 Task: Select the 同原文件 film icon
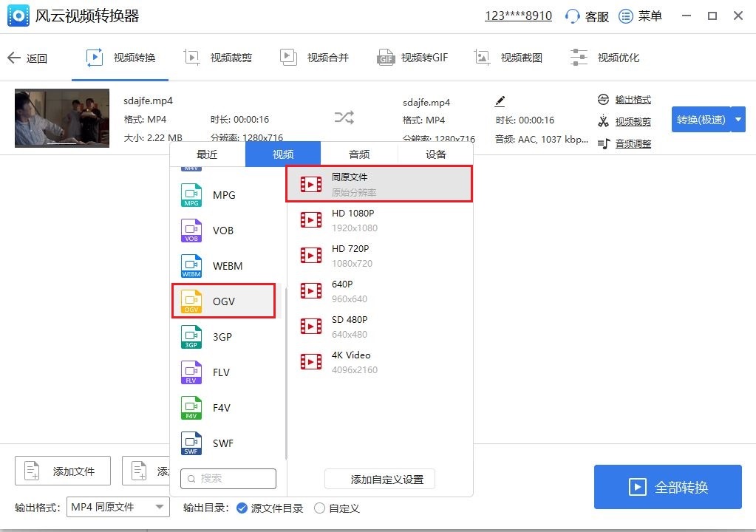(x=311, y=184)
